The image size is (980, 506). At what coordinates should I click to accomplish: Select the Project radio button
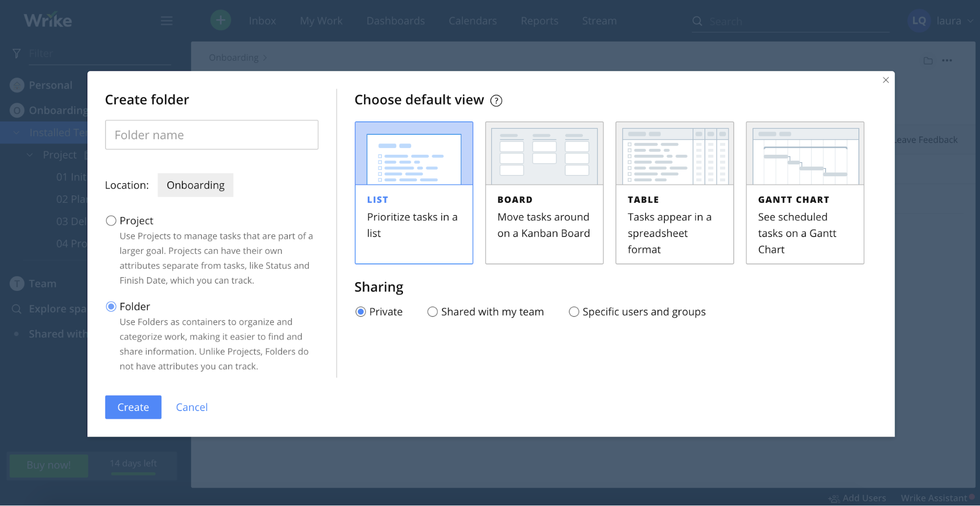coord(111,221)
